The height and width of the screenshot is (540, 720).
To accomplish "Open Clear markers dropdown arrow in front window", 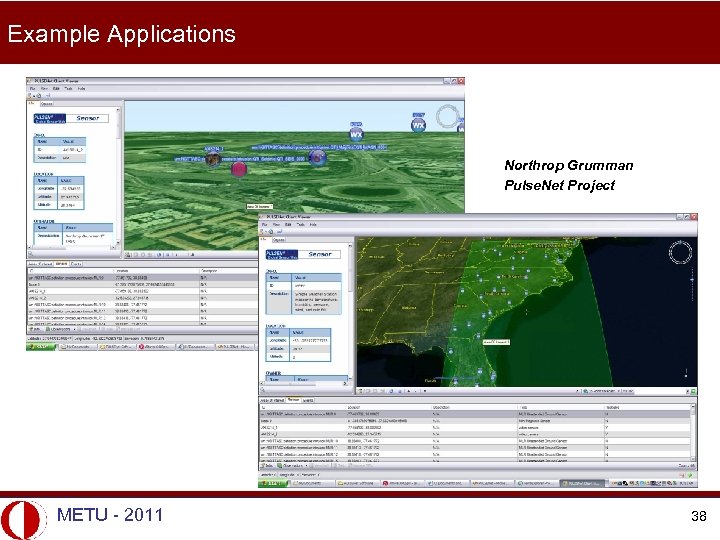I will pyautogui.click(x=306, y=466).
